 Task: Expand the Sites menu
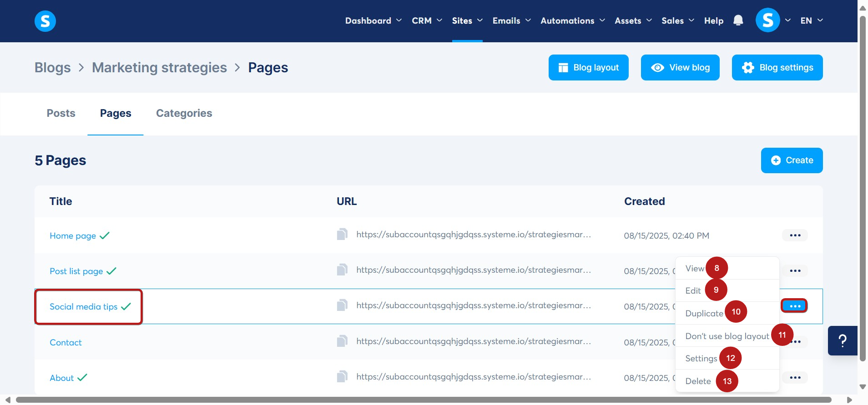pos(467,20)
